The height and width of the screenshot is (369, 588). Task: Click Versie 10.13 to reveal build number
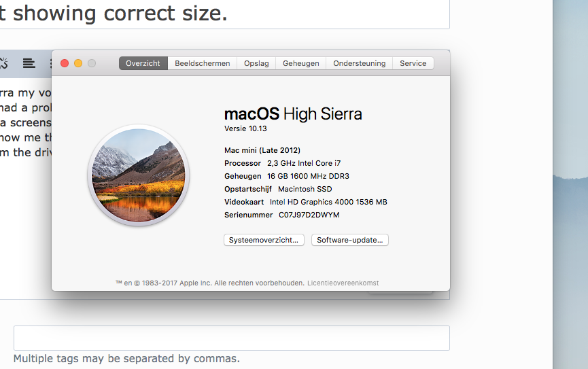coord(245,128)
